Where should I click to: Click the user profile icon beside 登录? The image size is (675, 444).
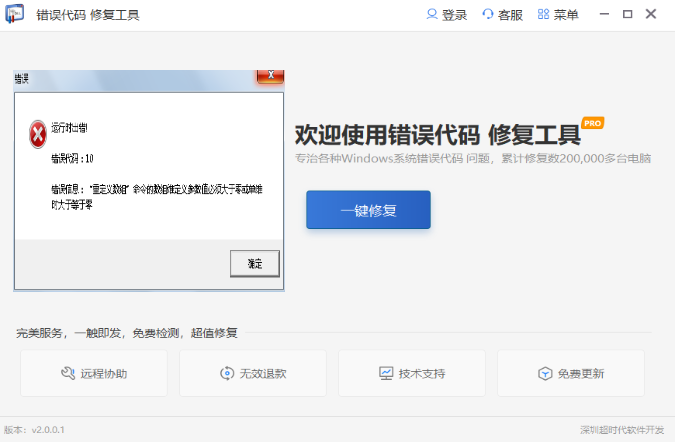click(432, 14)
